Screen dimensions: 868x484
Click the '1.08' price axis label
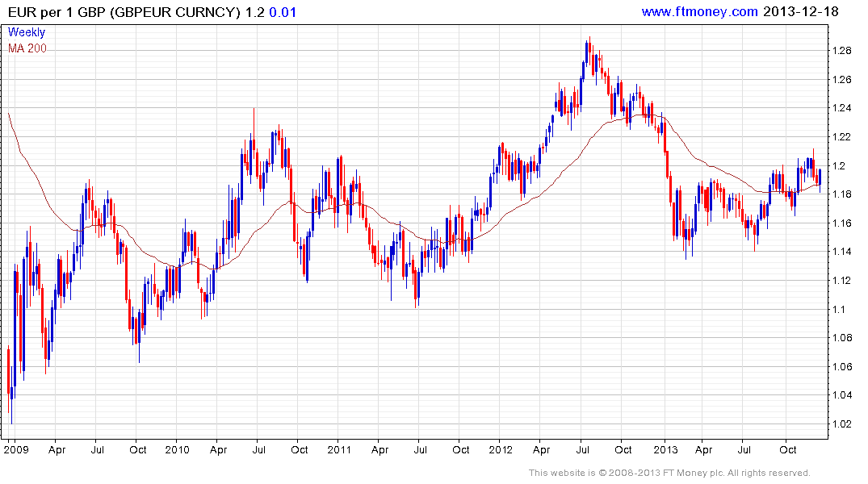pyautogui.click(x=841, y=338)
